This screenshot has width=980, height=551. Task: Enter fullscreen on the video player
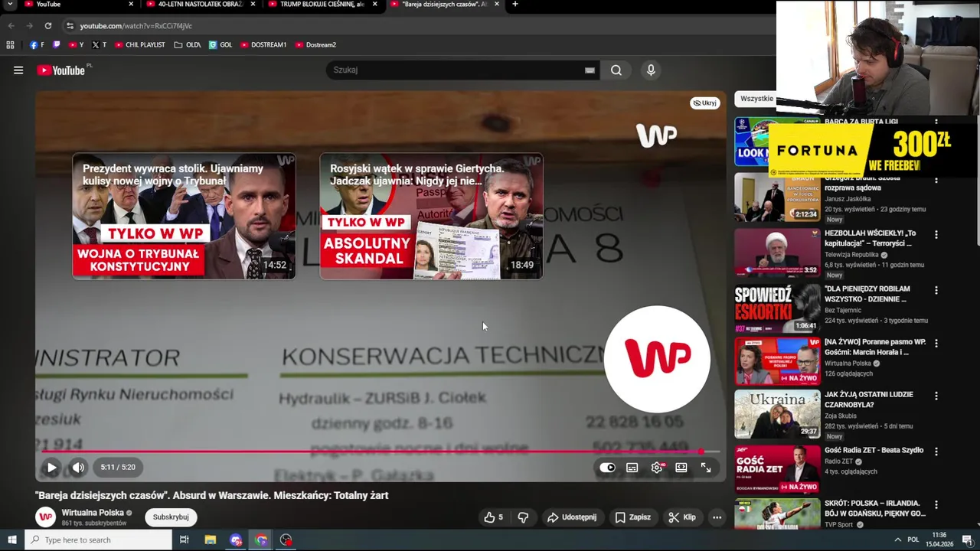[x=706, y=468]
